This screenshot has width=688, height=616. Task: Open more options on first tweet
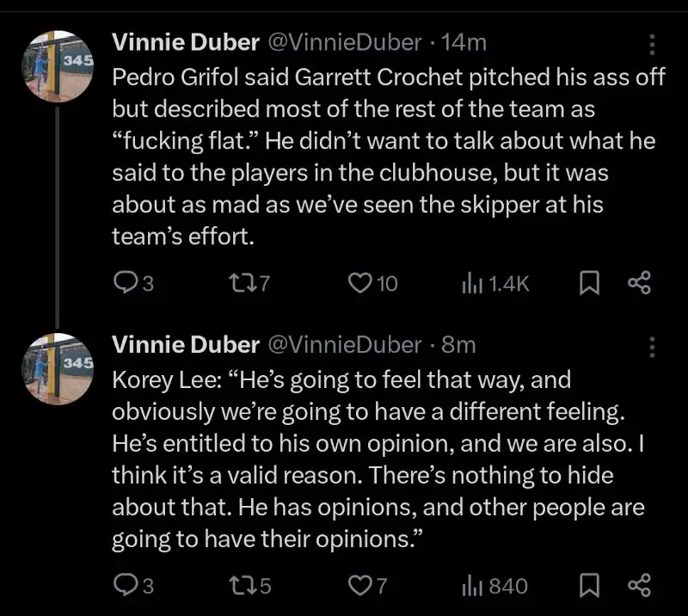coord(652,44)
